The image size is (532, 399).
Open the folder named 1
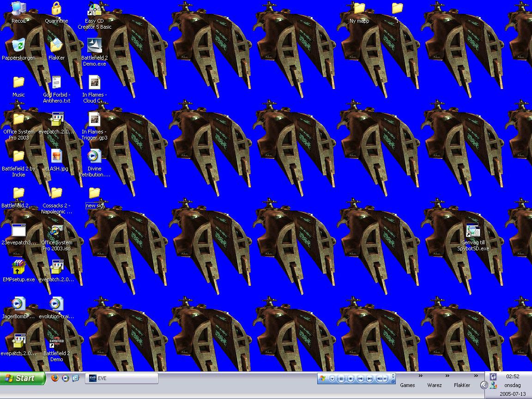click(x=397, y=8)
